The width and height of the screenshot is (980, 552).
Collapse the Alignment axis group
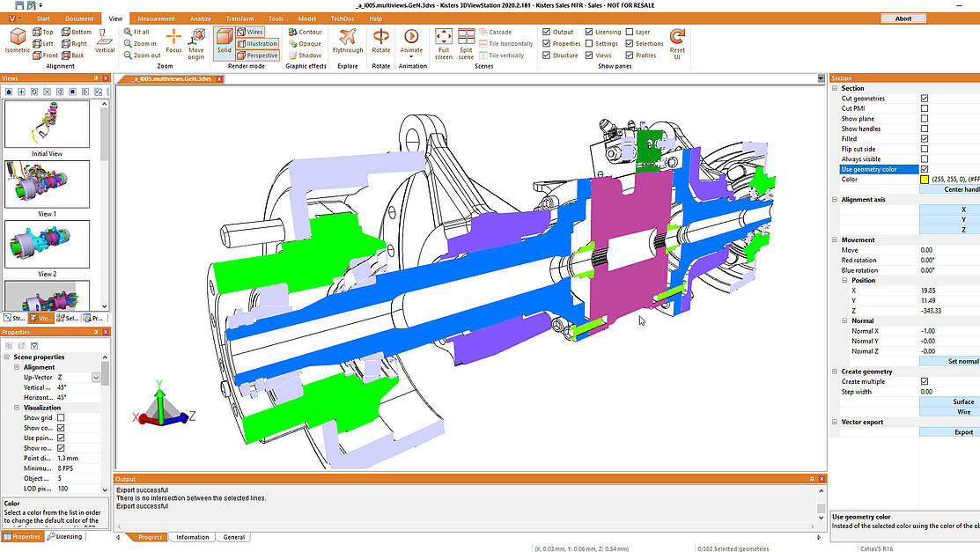(x=835, y=200)
